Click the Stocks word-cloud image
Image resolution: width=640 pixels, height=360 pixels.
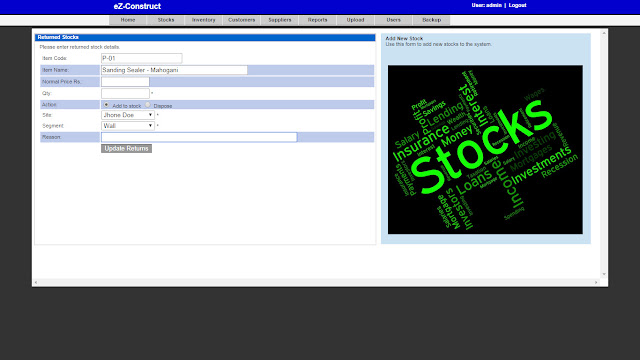coord(485,150)
